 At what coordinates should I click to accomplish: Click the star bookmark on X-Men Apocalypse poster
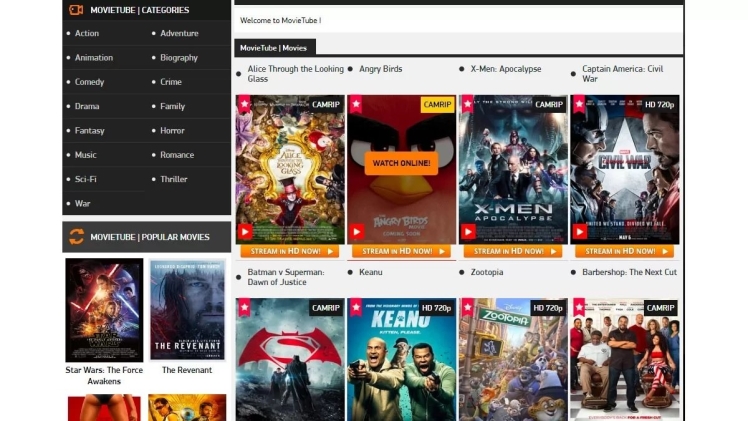tap(468, 104)
